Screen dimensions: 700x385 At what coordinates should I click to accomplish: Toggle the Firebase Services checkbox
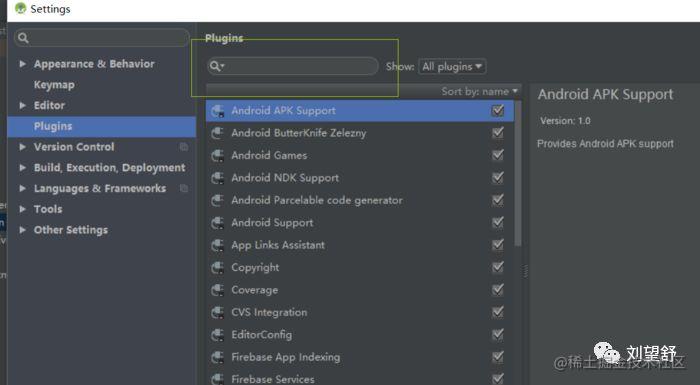[x=497, y=379]
